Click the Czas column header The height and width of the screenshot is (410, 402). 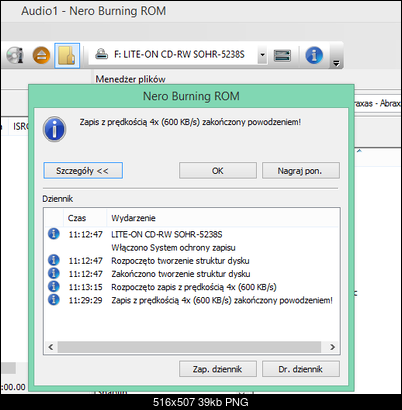pyautogui.click(x=85, y=218)
